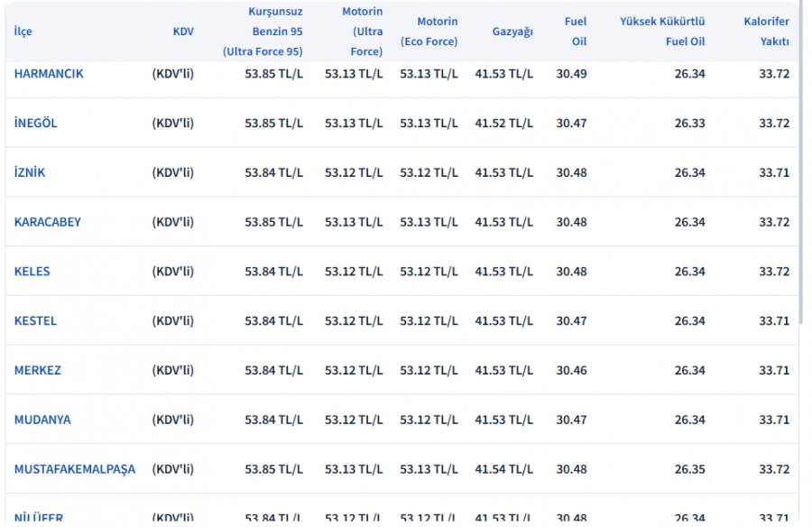Screen dimensions: 812x527
Task: Open the MUDANYA district link
Action: coord(42,420)
